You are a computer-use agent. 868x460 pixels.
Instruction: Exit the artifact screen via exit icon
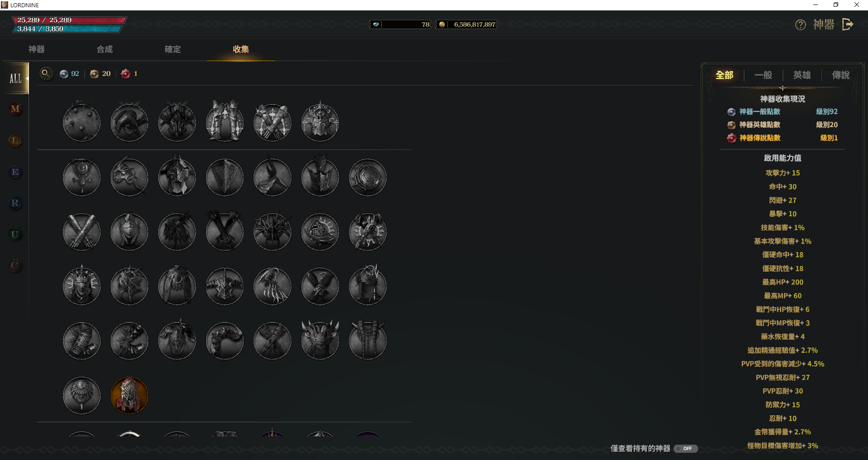tap(848, 24)
